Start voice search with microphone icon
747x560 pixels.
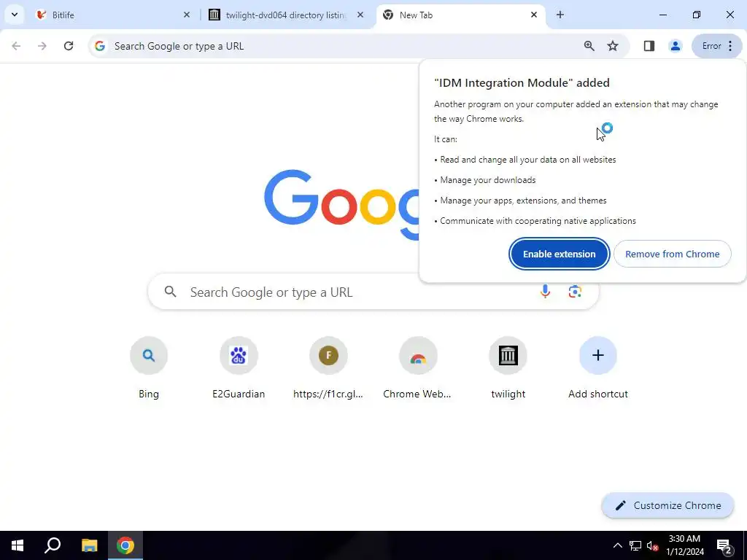pyautogui.click(x=546, y=292)
